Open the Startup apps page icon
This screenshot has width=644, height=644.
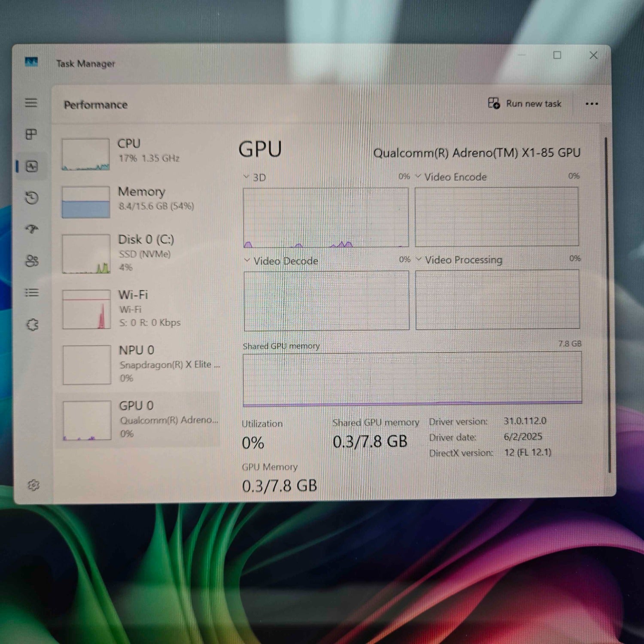(32, 229)
